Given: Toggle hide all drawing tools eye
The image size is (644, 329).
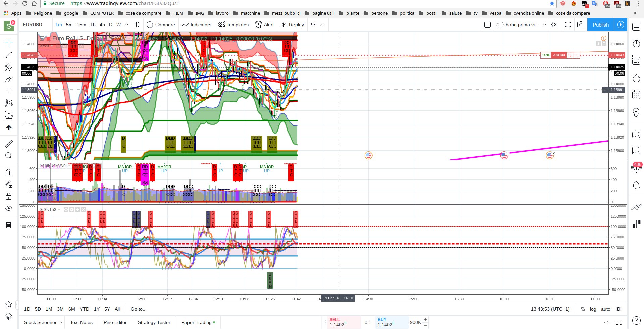Looking at the screenshot, I should (9, 208).
